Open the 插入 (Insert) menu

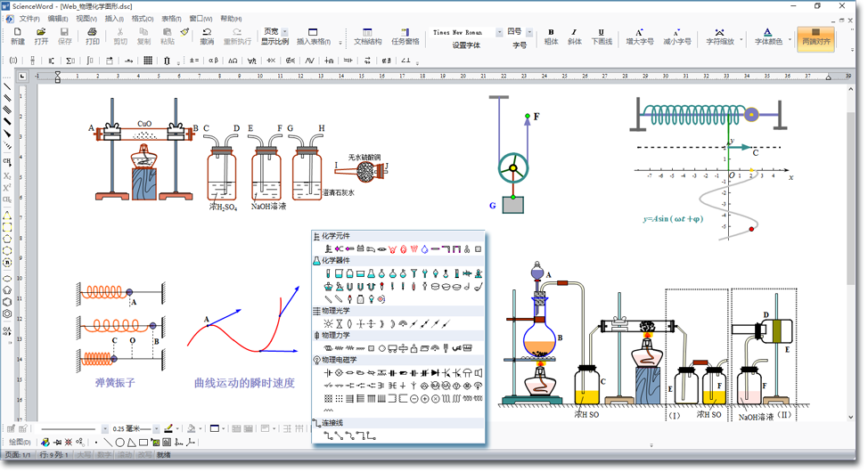(x=114, y=18)
